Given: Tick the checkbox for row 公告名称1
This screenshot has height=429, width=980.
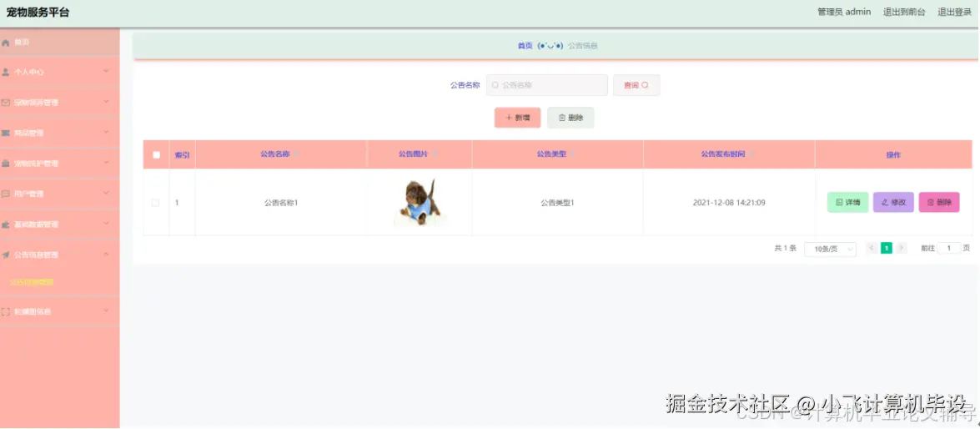Looking at the screenshot, I should pyautogui.click(x=156, y=203).
